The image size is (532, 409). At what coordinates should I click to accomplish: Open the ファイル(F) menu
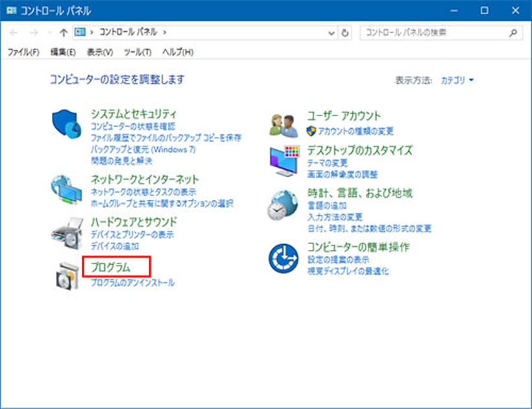tap(23, 52)
